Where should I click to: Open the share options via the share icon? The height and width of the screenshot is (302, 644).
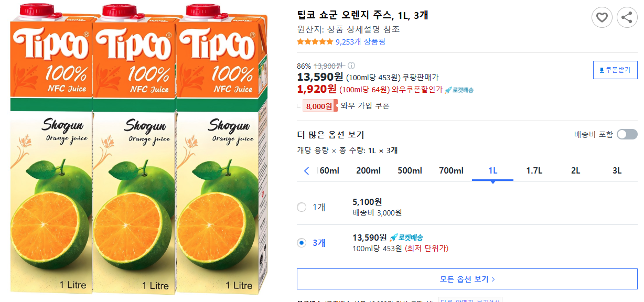pos(627,17)
